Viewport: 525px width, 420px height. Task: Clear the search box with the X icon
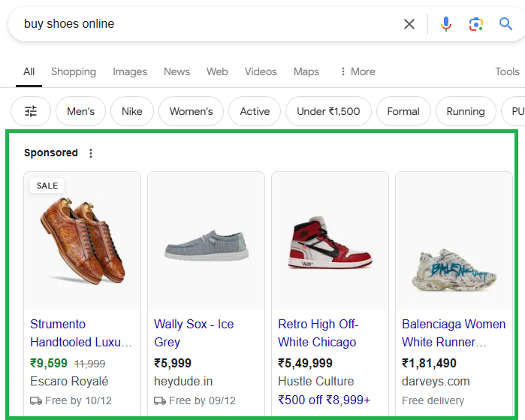pos(409,24)
